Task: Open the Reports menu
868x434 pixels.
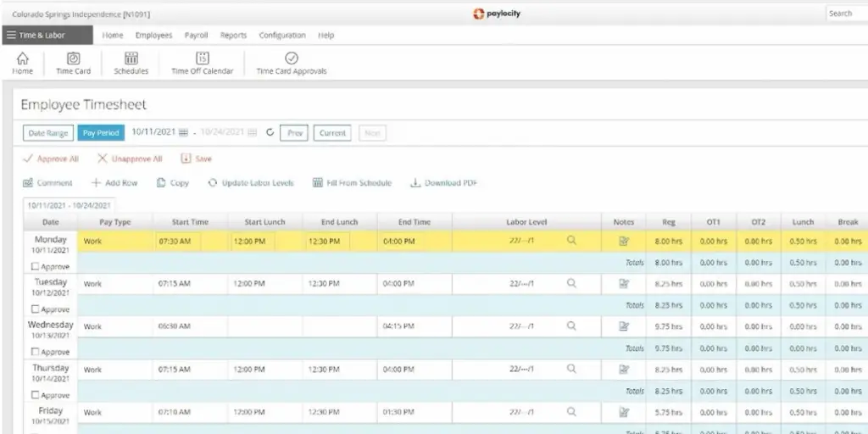Action: (x=234, y=35)
